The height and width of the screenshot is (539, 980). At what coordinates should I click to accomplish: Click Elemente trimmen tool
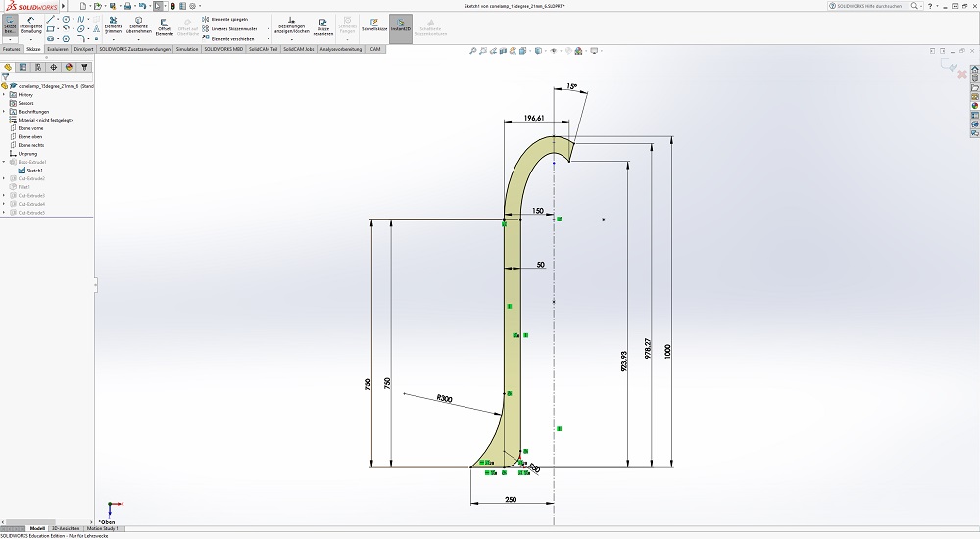(113, 25)
